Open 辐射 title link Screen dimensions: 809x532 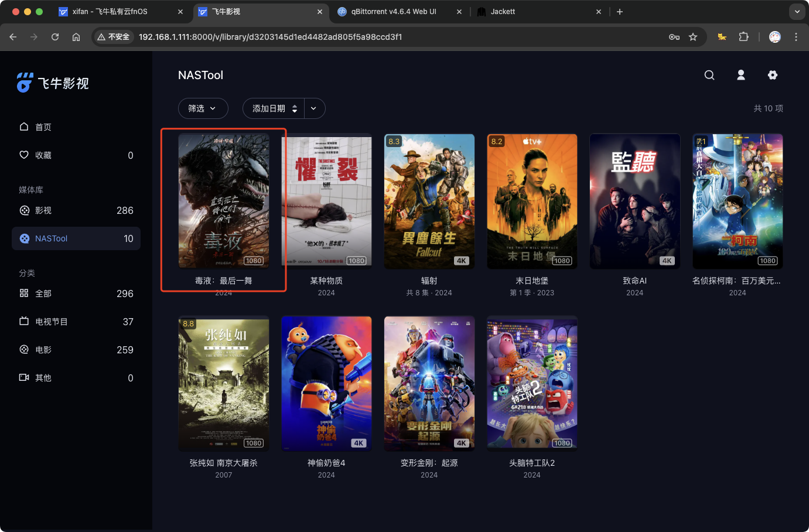[429, 281]
